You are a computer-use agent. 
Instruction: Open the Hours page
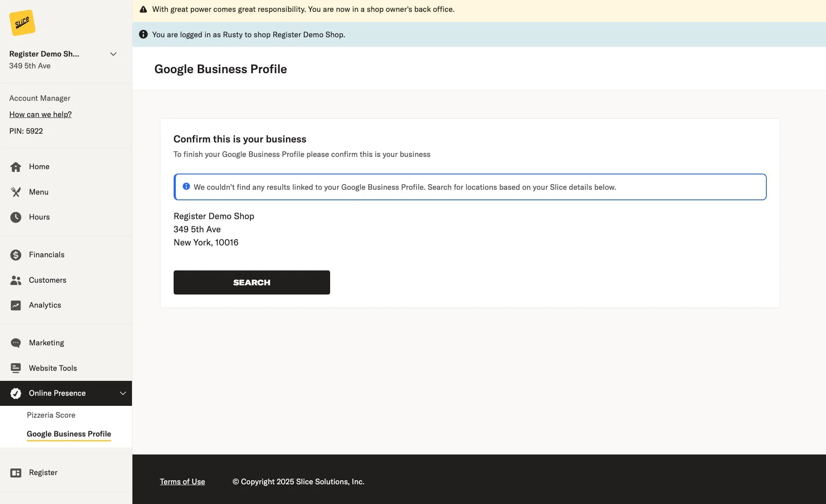tap(66, 217)
